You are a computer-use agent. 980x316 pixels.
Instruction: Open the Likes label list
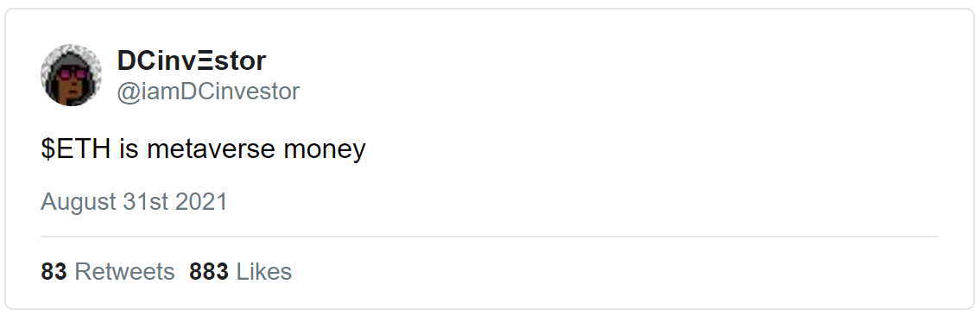pyautogui.click(x=263, y=272)
